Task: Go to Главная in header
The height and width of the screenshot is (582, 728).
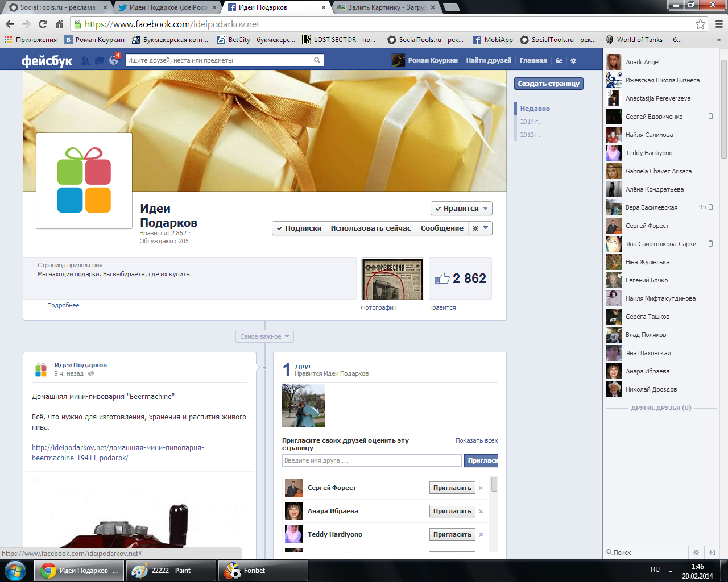Action: click(533, 60)
